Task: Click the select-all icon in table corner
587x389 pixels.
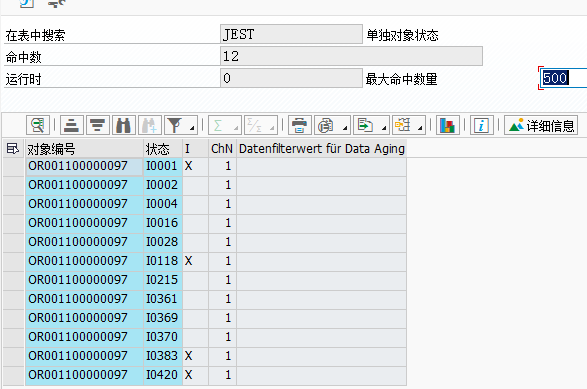Action: [13, 149]
